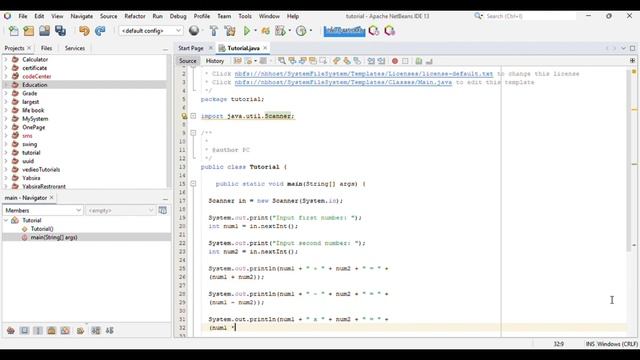Click the profiler clock icon in toolbar

click(301, 31)
